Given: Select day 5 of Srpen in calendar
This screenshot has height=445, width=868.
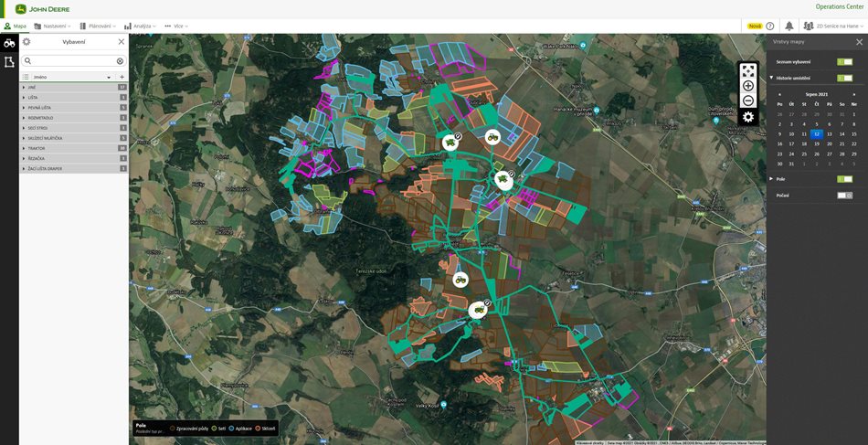Looking at the screenshot, I should [817, 124].
